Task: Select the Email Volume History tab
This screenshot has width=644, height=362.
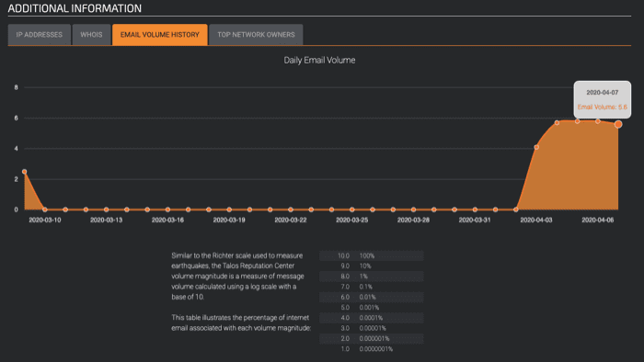Action: click(160, 35)
